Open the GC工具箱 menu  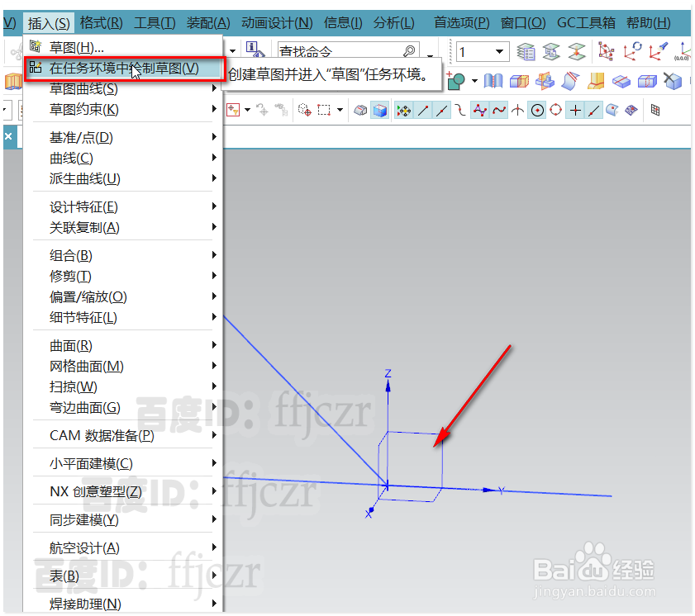coord(586,22)
